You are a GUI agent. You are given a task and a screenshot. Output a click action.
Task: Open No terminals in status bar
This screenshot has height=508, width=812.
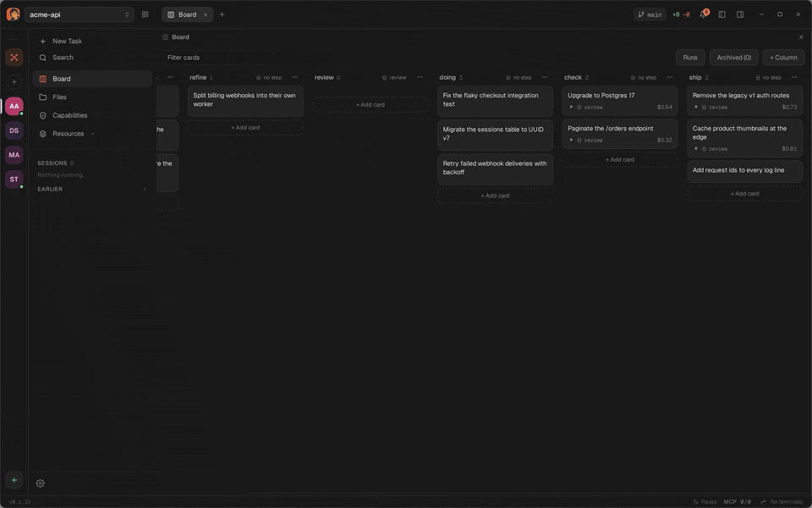tap(782, 502)
